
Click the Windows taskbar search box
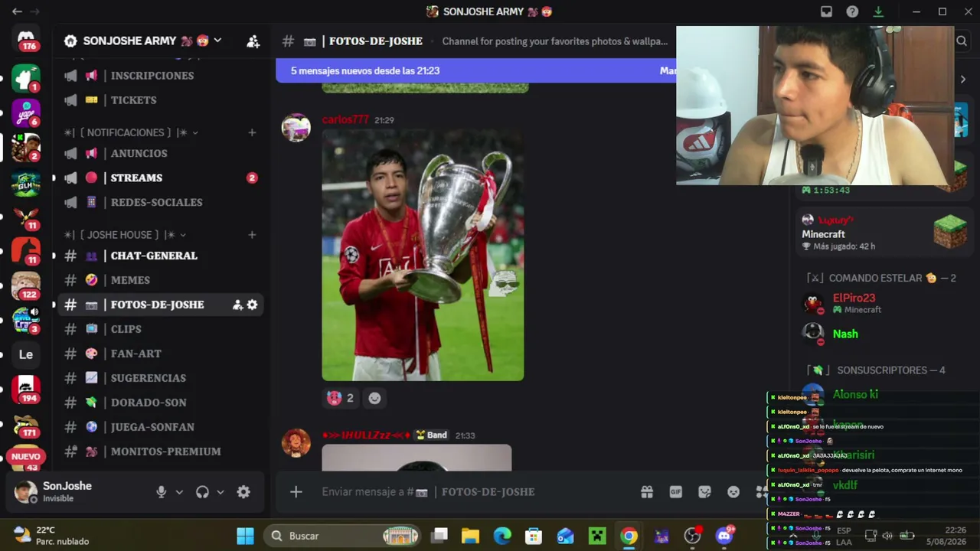pos(343,536)
